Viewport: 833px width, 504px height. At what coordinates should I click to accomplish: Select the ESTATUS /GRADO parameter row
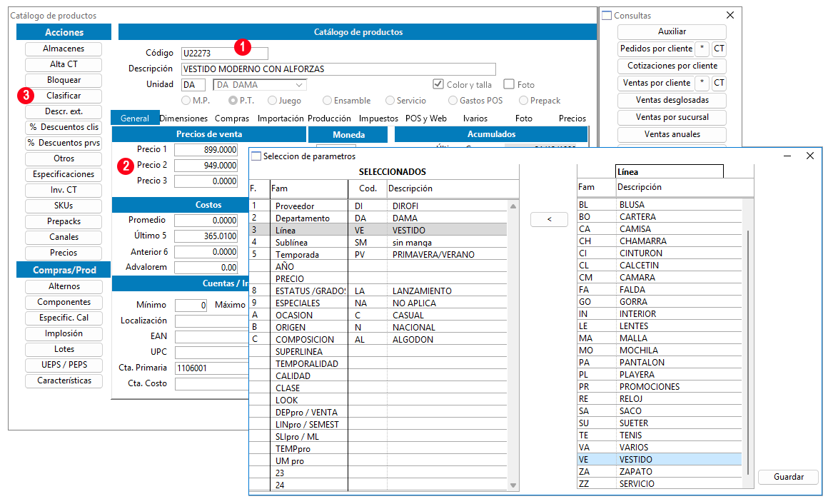pyautogui.click(x=378, y=291)
